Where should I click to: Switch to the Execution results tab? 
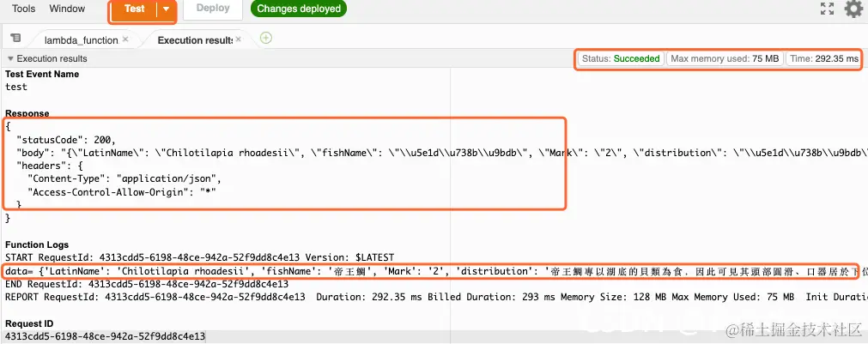click(195, 40)
